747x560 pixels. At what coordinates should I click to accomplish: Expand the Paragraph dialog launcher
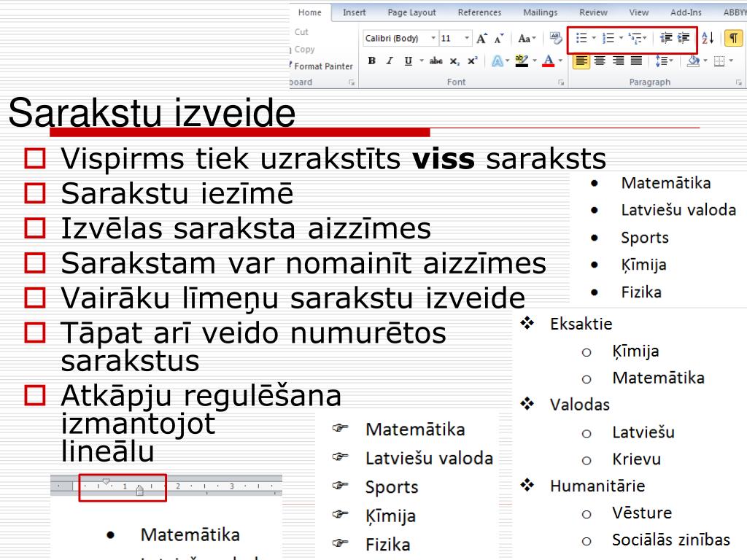pos(739,82)
